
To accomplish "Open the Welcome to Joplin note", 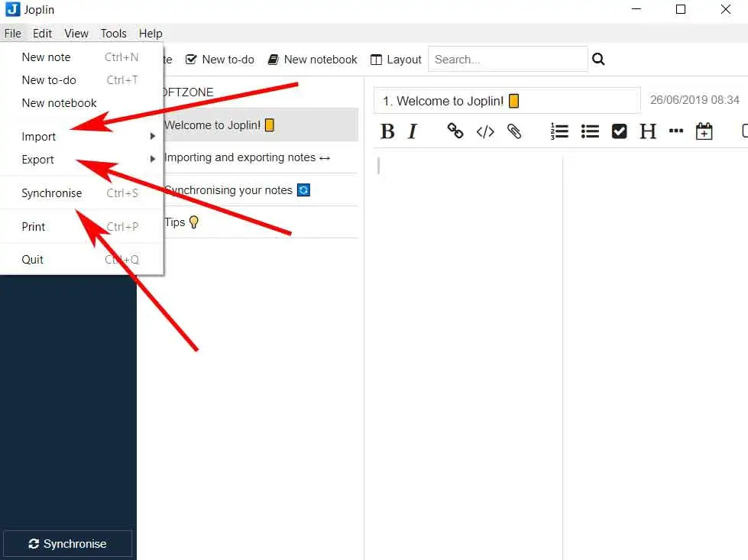I will click(261, 125).
